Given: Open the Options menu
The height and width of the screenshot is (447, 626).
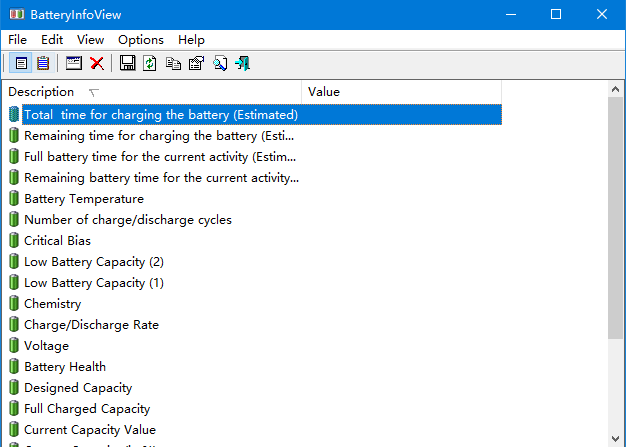Looking at the screenshot, I should click(140, 40).
